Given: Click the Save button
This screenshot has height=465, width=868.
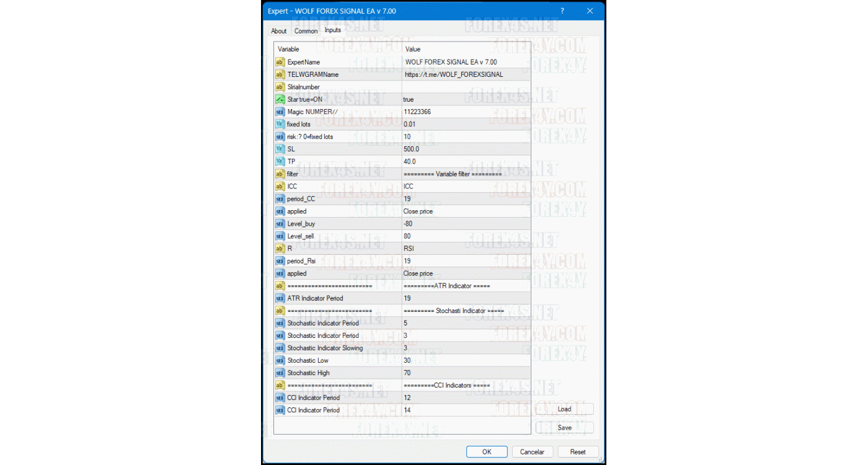Looking at the screenshot, I should pos(564,428).
